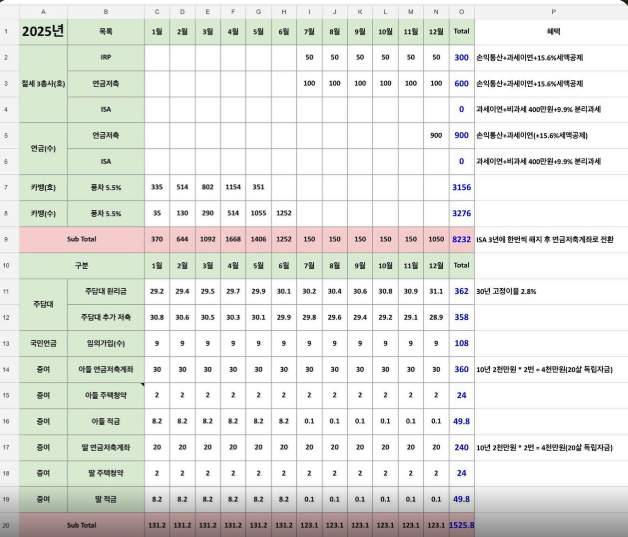
Task: Click the 딸 주택청약 label cell
Action: click(106, 473)
